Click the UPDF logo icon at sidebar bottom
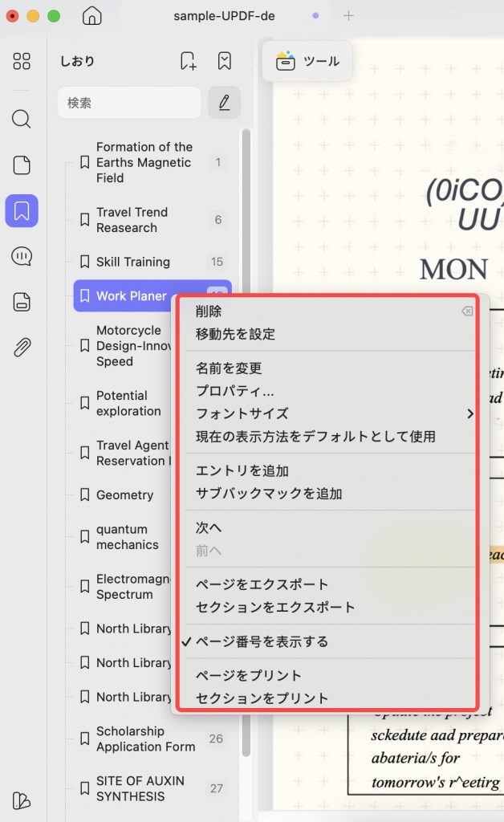The image size is (504, 822). pos(22,800)
